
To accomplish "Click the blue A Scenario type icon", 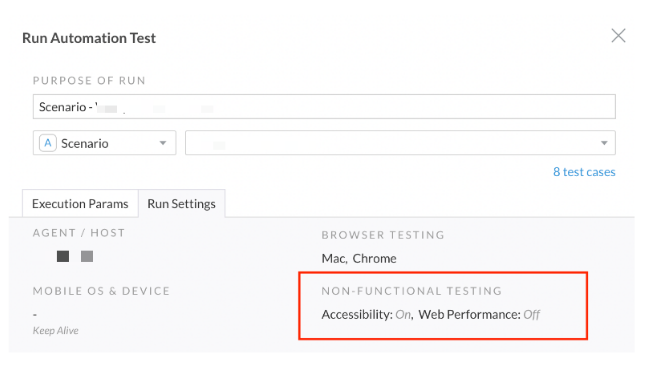I will tap(48, 143).
